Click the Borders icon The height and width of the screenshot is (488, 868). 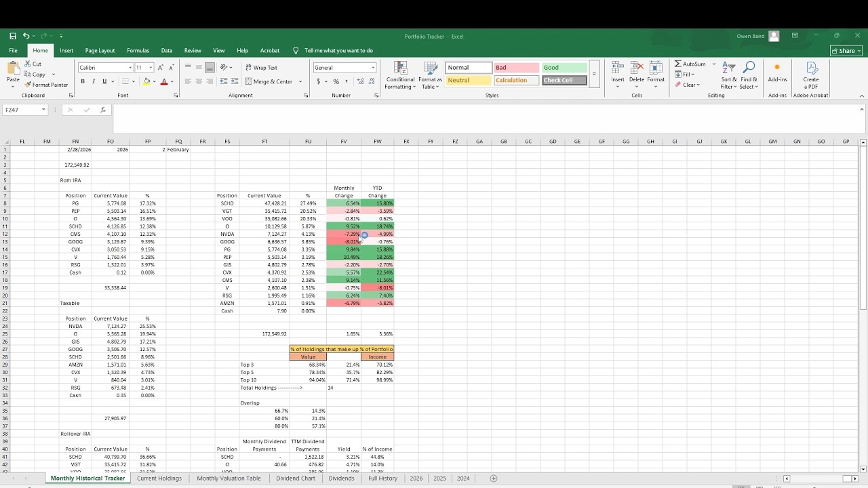click(127, 81)
